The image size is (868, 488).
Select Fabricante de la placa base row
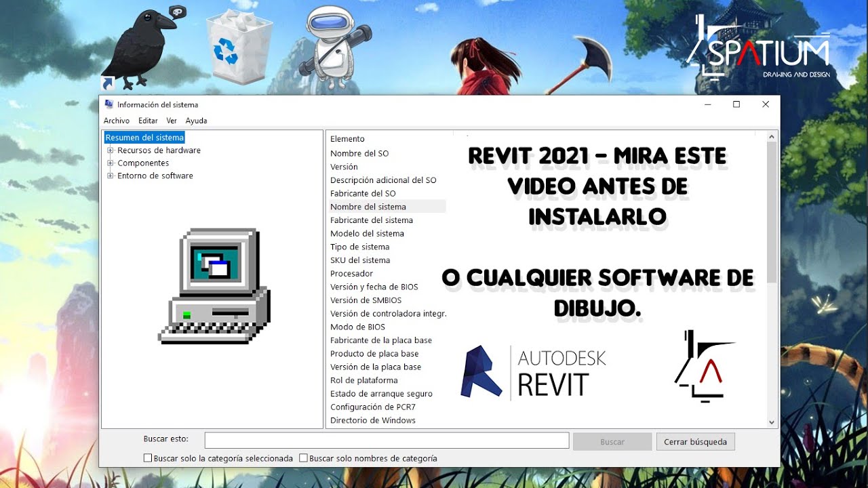pyautogui.click(x=381, y=340)
